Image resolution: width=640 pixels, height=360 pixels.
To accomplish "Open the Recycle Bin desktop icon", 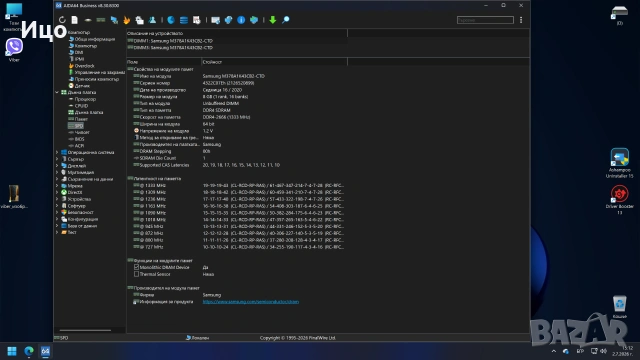I will pyautogui.click(x=619, y=307).
